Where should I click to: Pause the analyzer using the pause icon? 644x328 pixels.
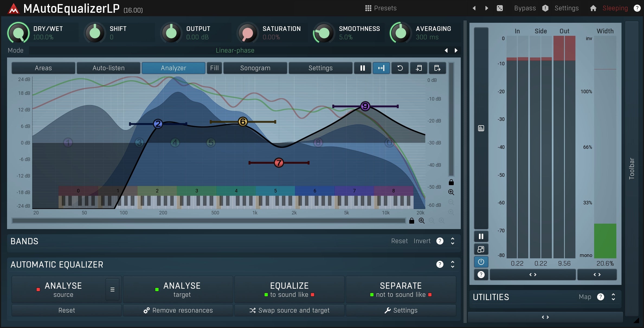(x=362, y=68)
